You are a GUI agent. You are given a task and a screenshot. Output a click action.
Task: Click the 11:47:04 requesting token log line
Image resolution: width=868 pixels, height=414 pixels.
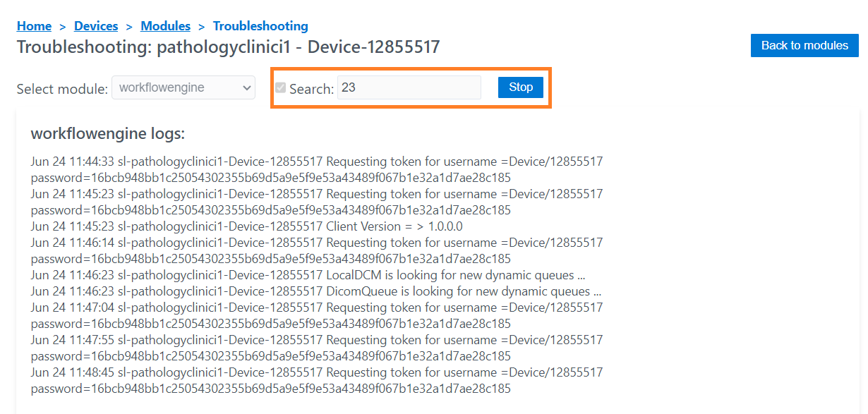tap(316, 308)
